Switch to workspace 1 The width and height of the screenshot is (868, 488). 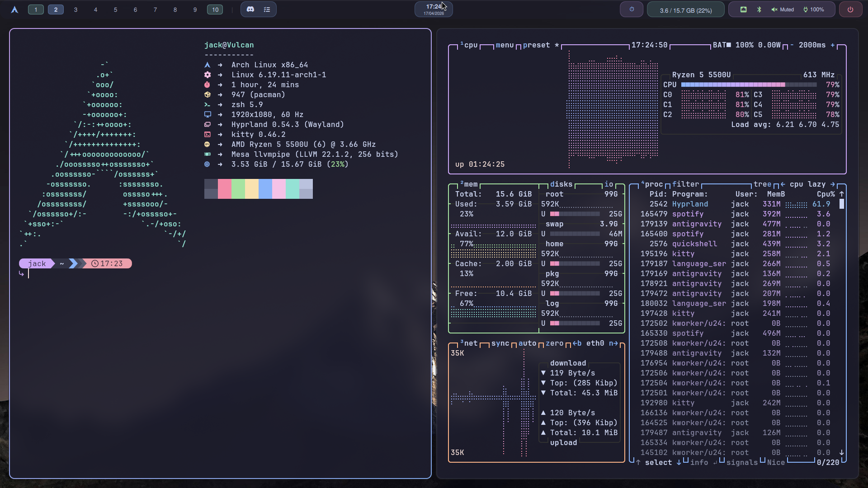pyautogui.click(x=36, y=9)
